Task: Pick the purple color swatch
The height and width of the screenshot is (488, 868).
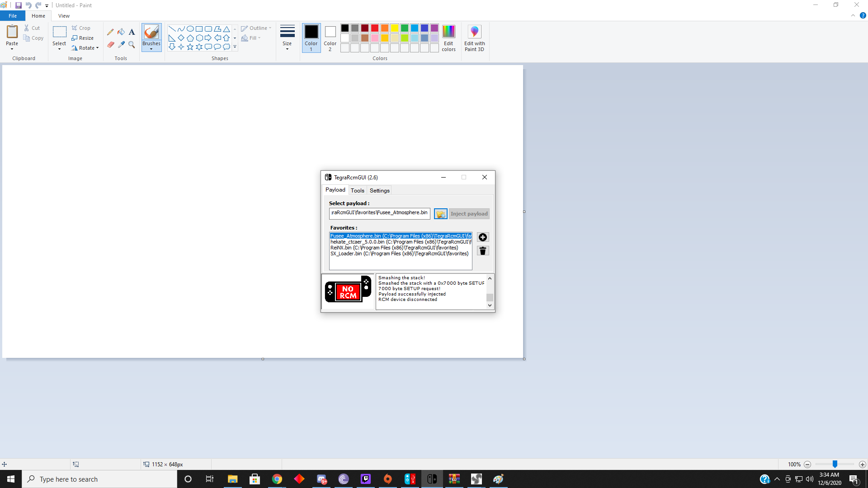Action: click(434, 28)
